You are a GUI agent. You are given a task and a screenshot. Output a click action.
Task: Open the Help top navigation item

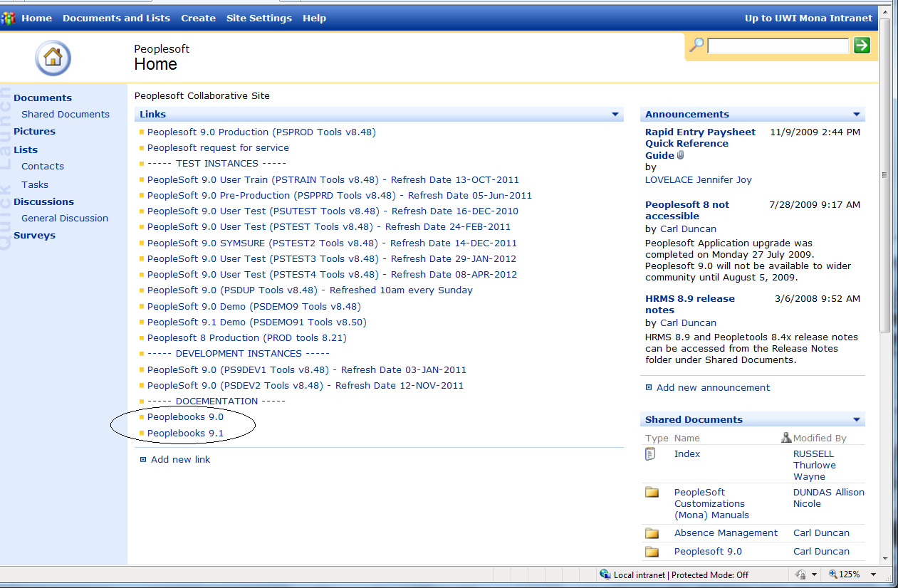(314, 19)
